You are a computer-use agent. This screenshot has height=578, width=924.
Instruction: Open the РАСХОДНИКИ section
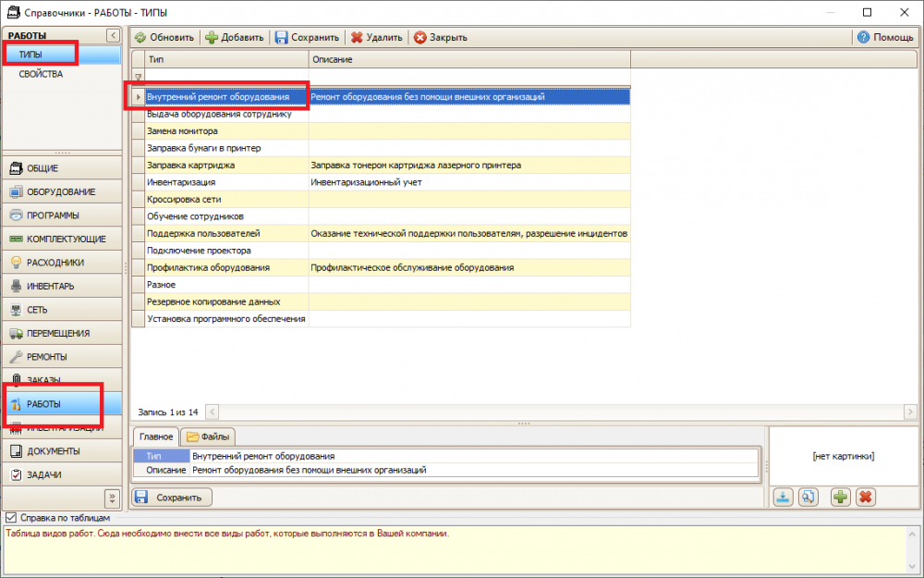coord(63,263)
